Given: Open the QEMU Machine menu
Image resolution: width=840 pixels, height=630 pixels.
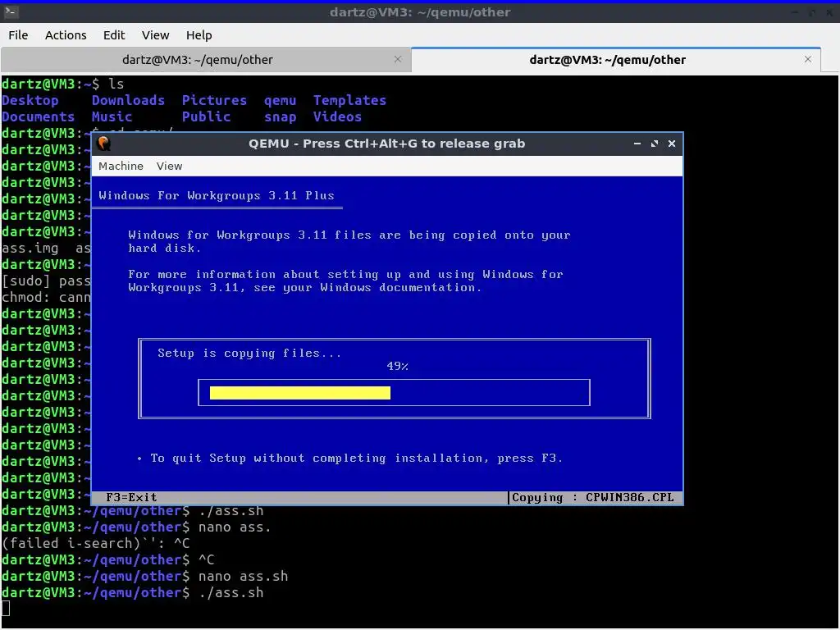Looking at the screenshot, I should 121,166.
